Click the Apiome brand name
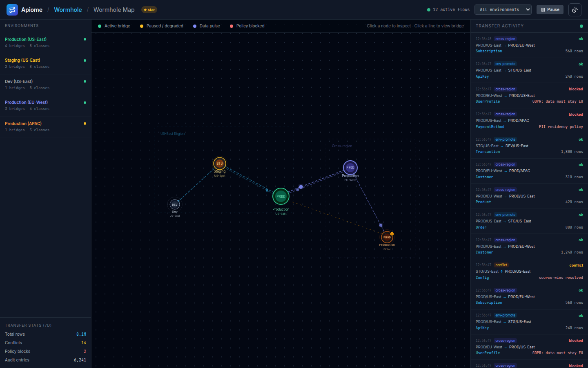This screenshot has width=588, height=368. 32,10
